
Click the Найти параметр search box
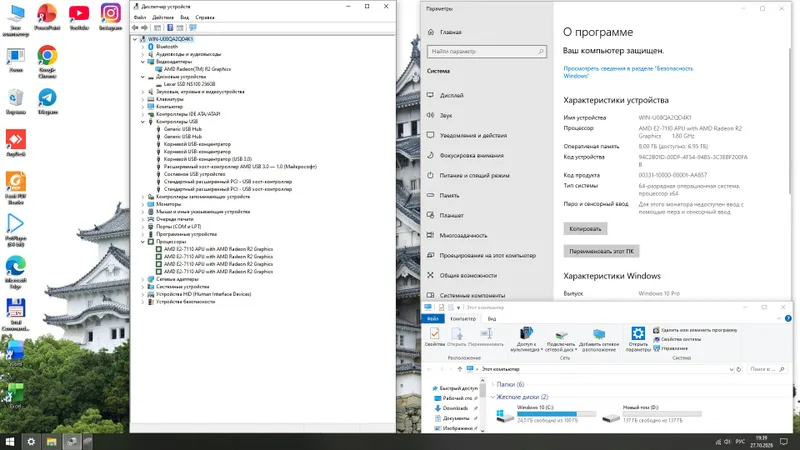[486, 52]
